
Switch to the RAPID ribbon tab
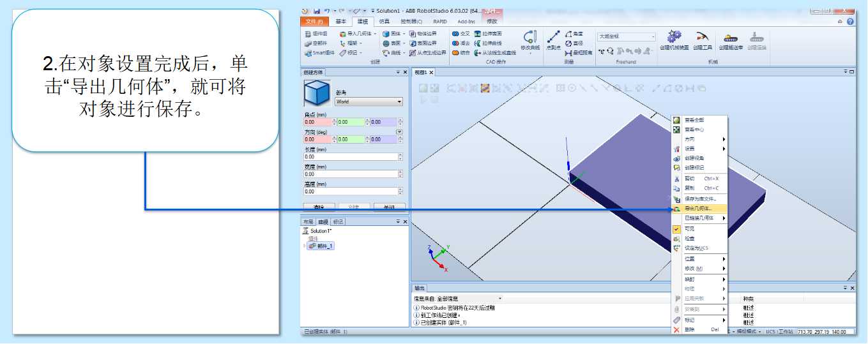click(440, 21)
